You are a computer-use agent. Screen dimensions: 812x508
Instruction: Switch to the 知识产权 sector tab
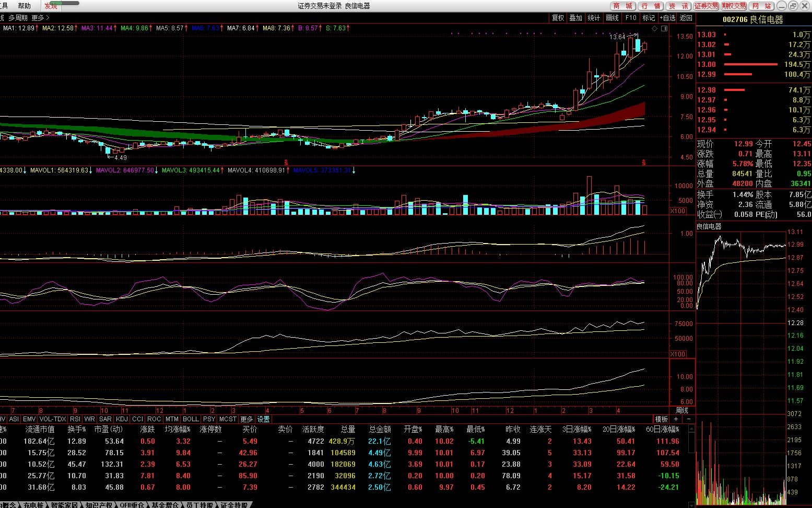click(x=99, y=505)
